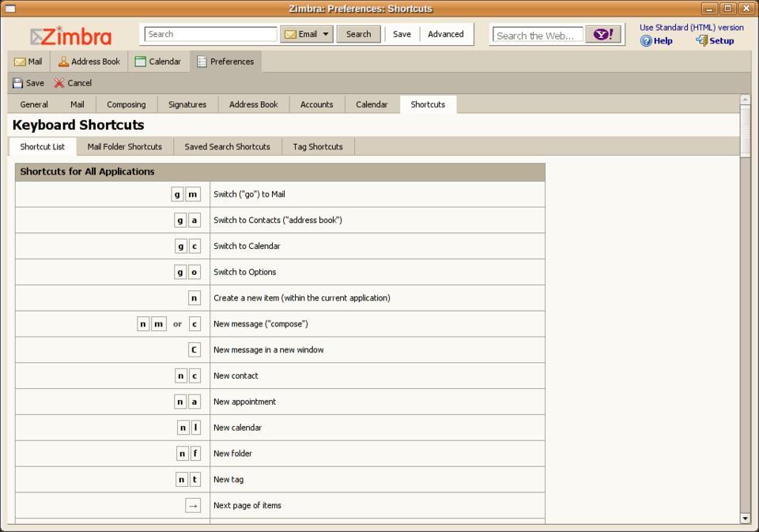Click the Save floppy disk icon
The width and height of the screenshot is (759, 532).
(17, 83)
